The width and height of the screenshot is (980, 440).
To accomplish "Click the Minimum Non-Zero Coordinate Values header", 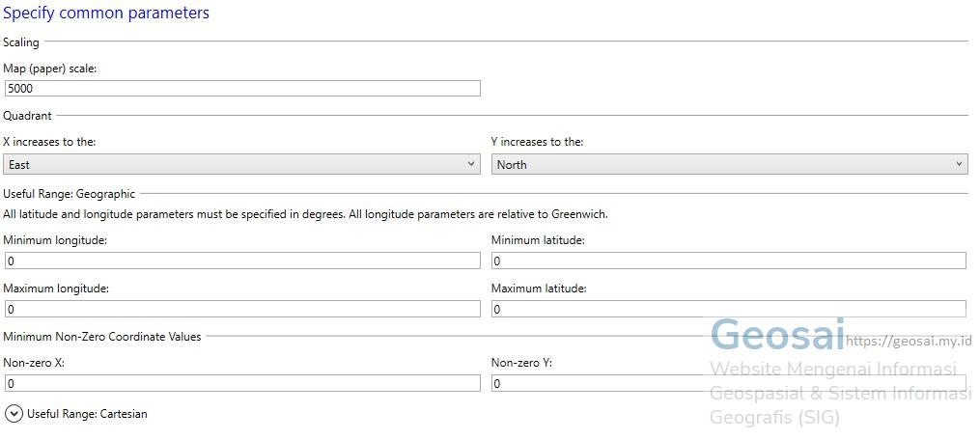I will pos(102,336).
